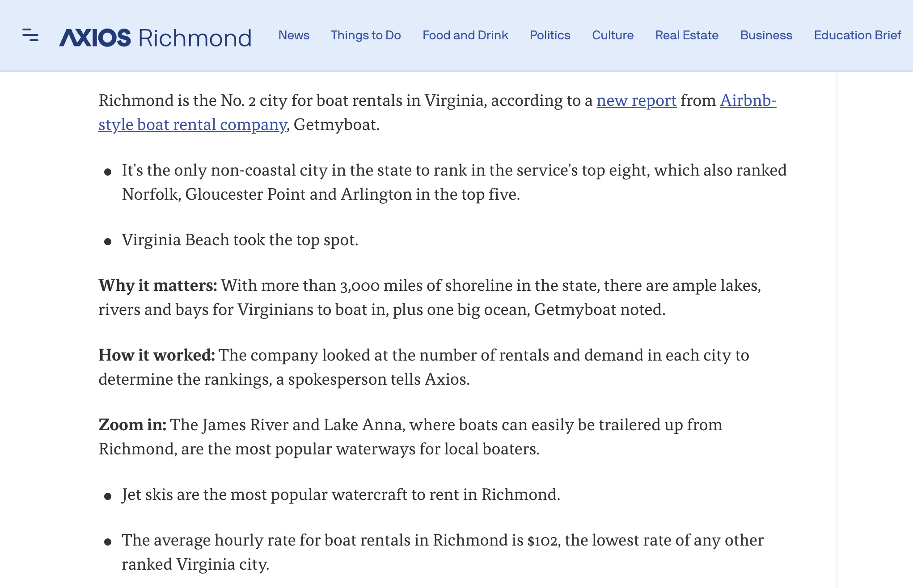Viewport: 913px width, 588px height.
Task: Go to the News section
Action: [294, 35]
